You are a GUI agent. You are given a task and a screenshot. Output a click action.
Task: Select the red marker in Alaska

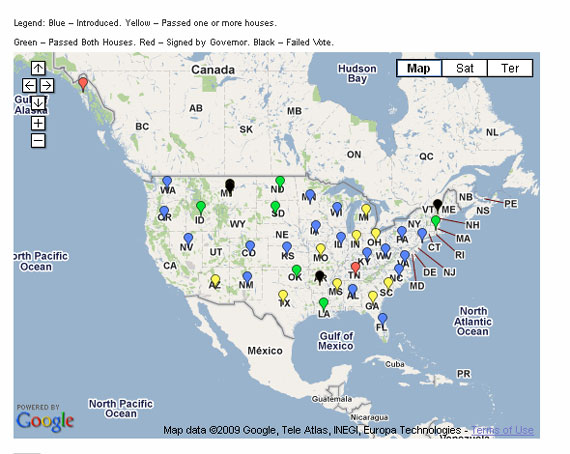coord(83,84)
